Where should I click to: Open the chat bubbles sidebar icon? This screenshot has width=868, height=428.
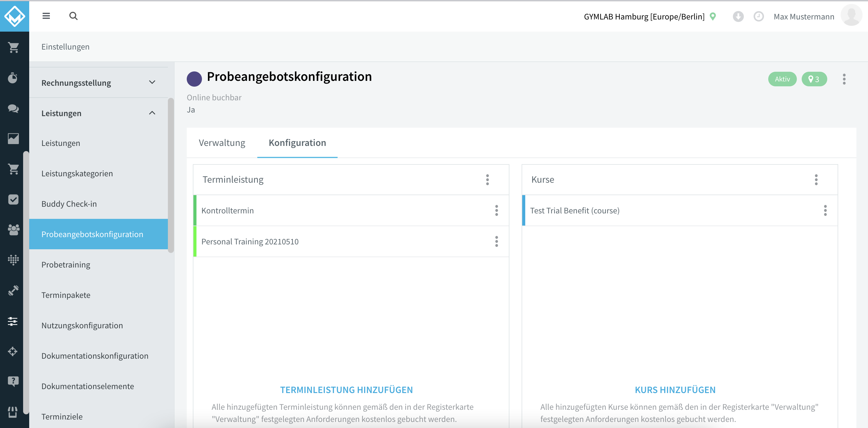[13, 108]
